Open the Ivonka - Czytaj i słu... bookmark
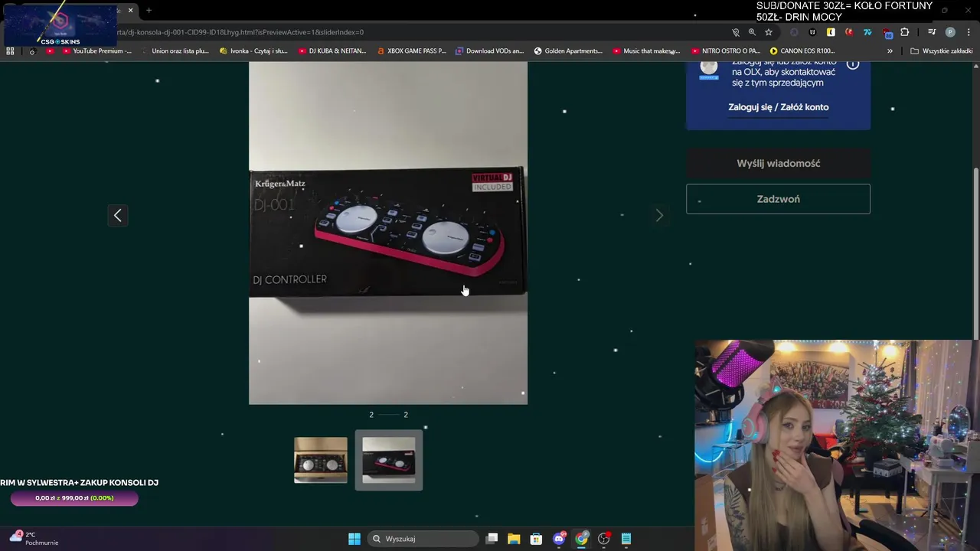The width and height of the screenshot is (980, 551). coord(253,51)
